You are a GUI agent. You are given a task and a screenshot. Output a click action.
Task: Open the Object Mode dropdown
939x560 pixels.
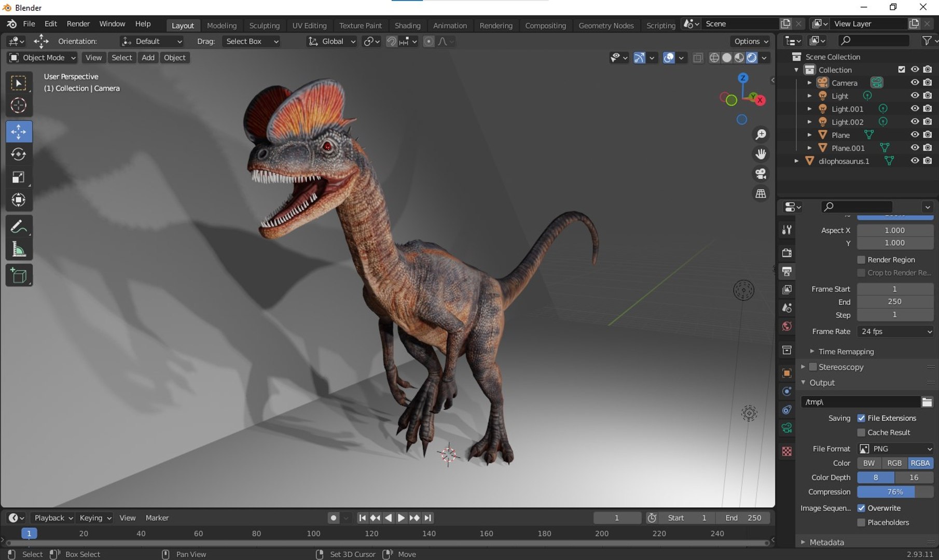[x=43, y=58]
